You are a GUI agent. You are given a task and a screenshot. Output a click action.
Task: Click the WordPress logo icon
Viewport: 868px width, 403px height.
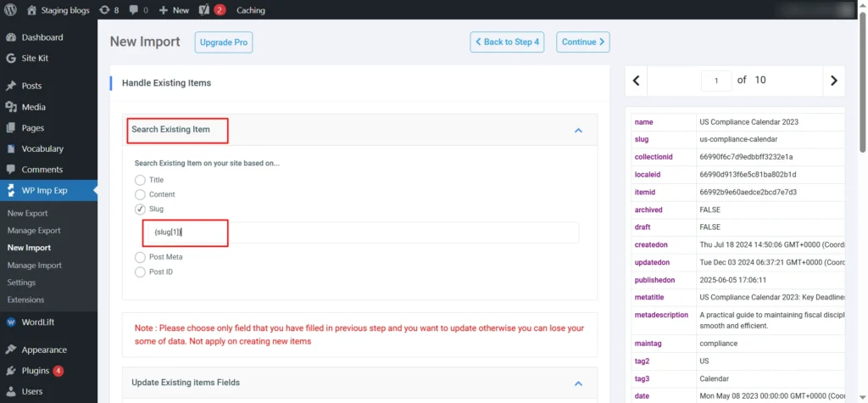coord(11,10)
